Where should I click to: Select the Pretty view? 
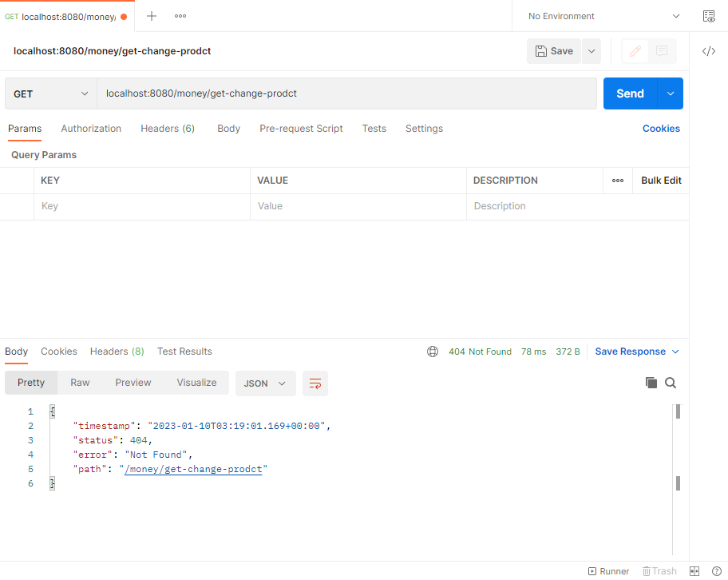coord(31,383)
